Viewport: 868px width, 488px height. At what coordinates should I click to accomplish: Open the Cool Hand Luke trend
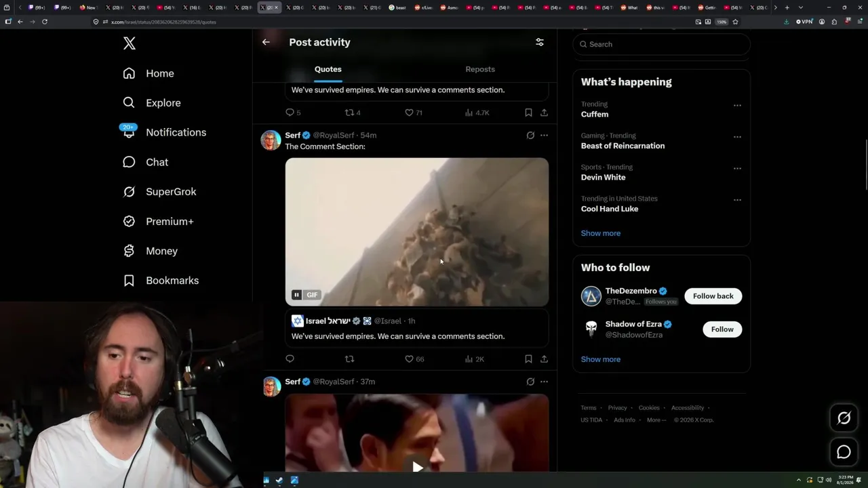pos(610,209)
